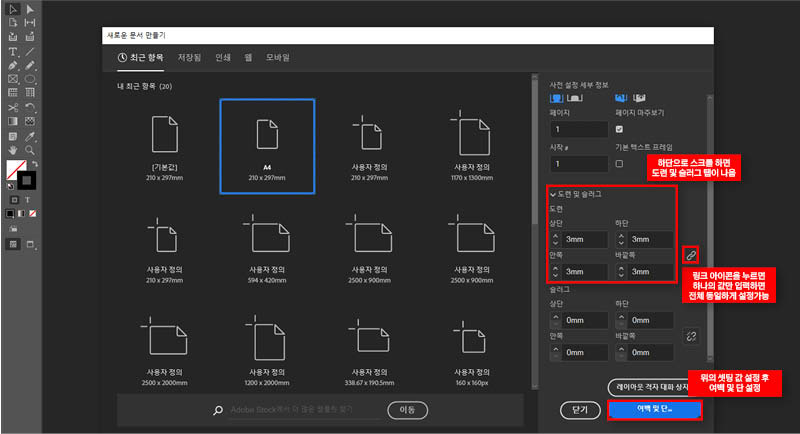Select the A4 210 x 297mm preset
This screenshot has height=434, width=800.
click(267, 146)
